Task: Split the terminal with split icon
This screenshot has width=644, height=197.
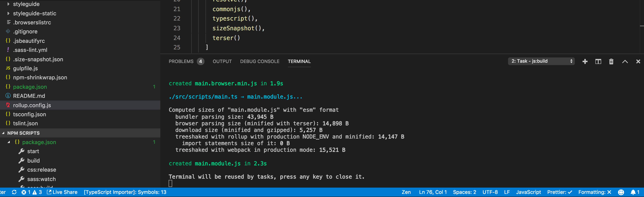Action: (x=598, y=62)
